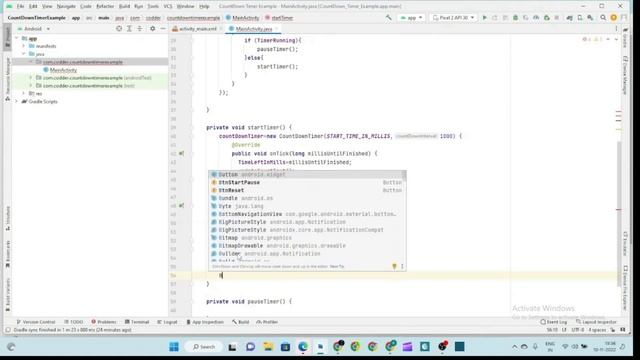Viewport: 640px width, 360px height.
Task: Click the Debug app bug icon
Action: [x=516, y=18]
